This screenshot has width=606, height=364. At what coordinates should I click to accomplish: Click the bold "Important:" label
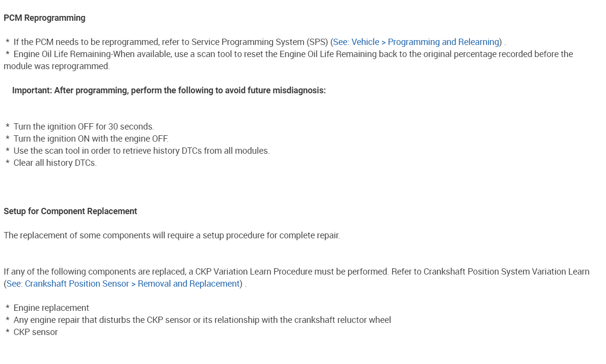pyautogui.click(x=32, y=90)
